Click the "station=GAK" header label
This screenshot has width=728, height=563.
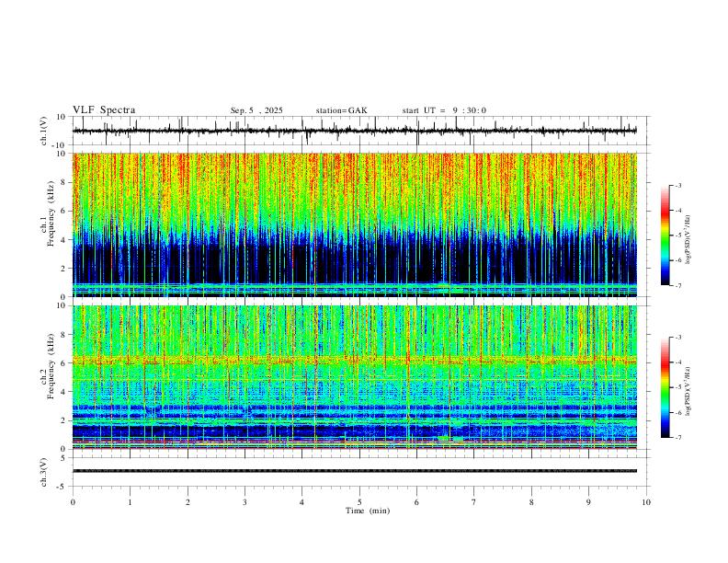coord(341,110)
